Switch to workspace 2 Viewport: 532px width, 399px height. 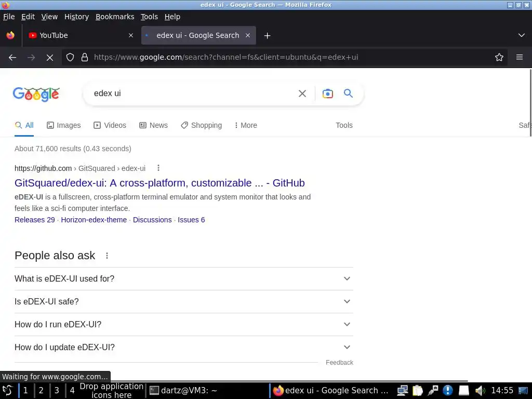pyautogui.click(x=41, y=391)
